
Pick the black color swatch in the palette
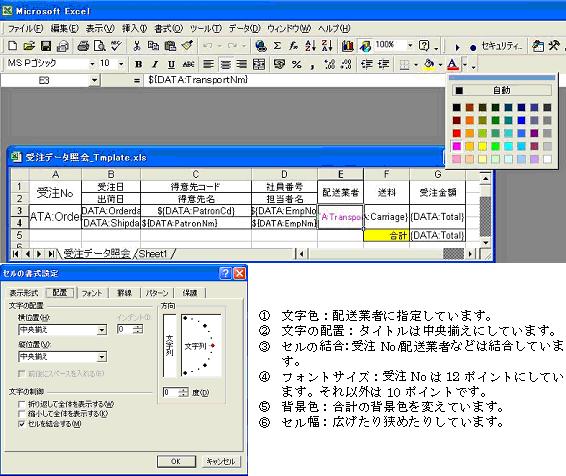pyautogui.click(x=457, y=107)
